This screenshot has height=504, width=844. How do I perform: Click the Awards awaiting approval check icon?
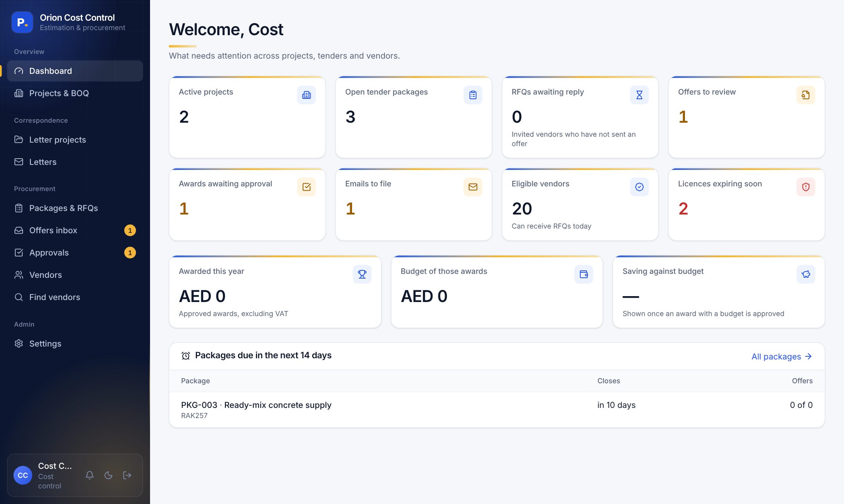(306, 187)
